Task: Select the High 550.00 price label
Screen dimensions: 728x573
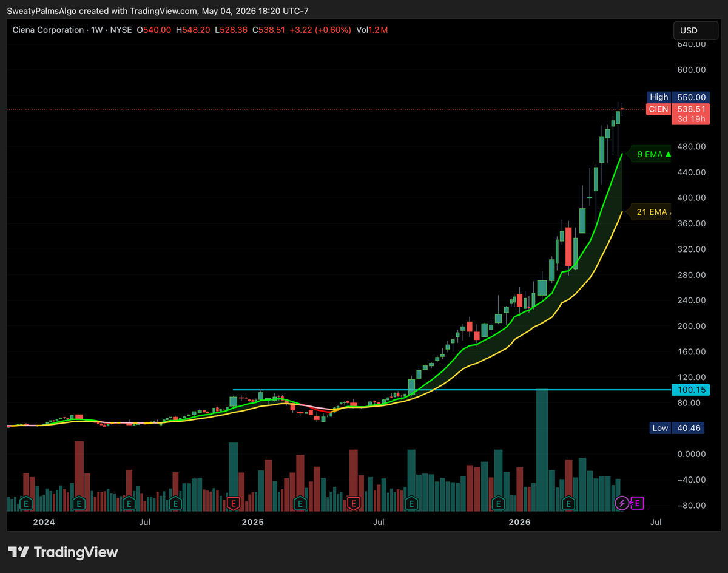Action: [x=678, y=97]
